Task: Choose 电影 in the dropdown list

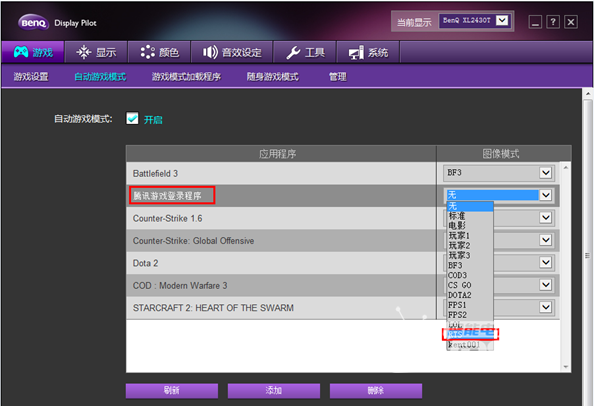Action: coord(470,226)
